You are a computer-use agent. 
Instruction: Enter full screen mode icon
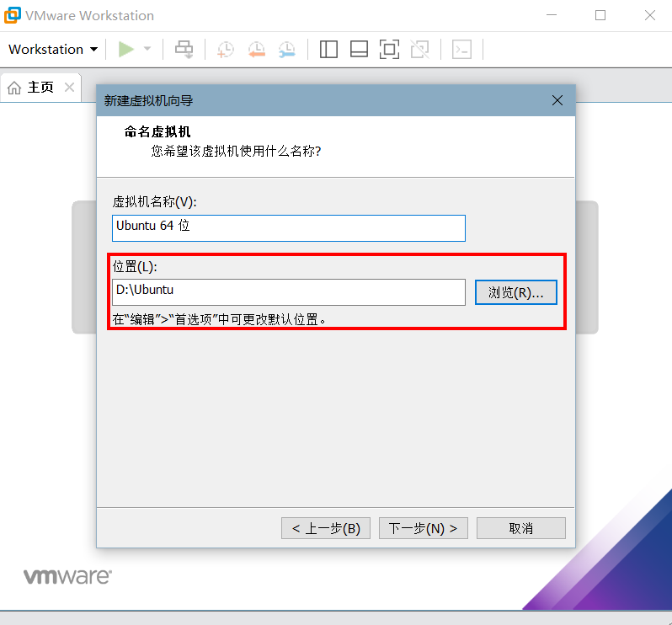[388, 49]
